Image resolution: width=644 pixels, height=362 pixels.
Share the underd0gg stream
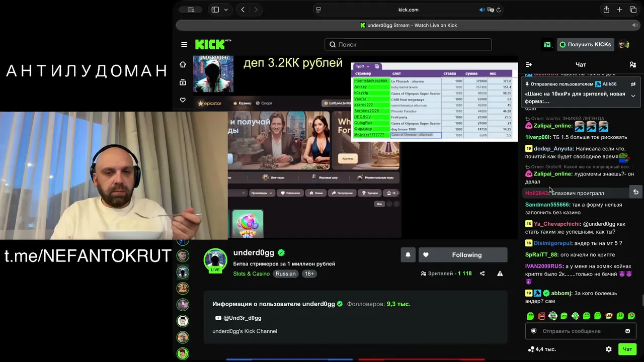point(482,274)
